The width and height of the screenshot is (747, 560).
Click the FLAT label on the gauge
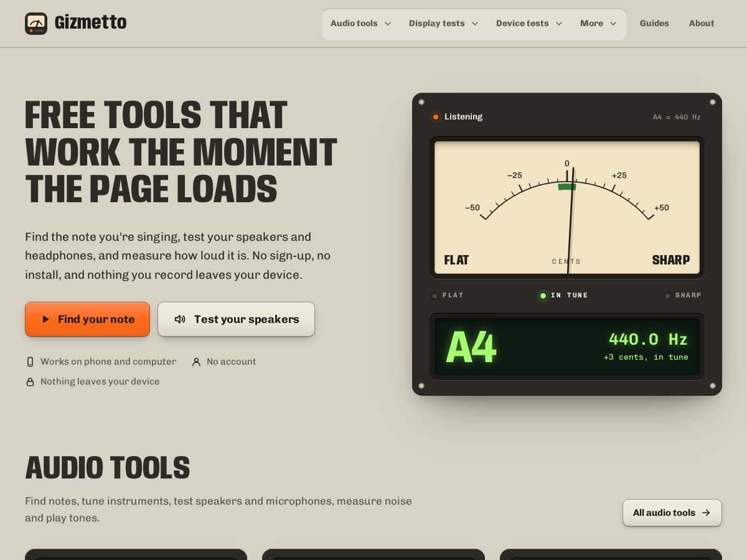click(x=456, y=260)
